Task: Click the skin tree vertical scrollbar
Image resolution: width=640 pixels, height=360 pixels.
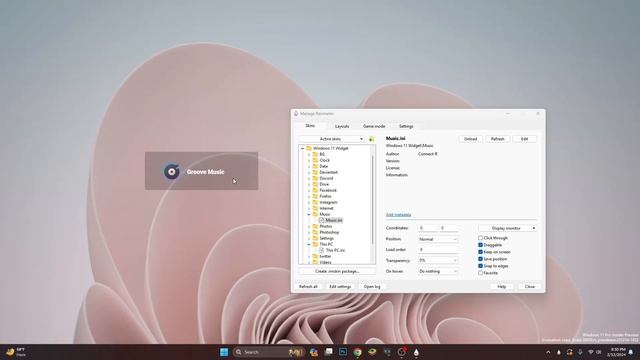Action: tap(373, 200)
